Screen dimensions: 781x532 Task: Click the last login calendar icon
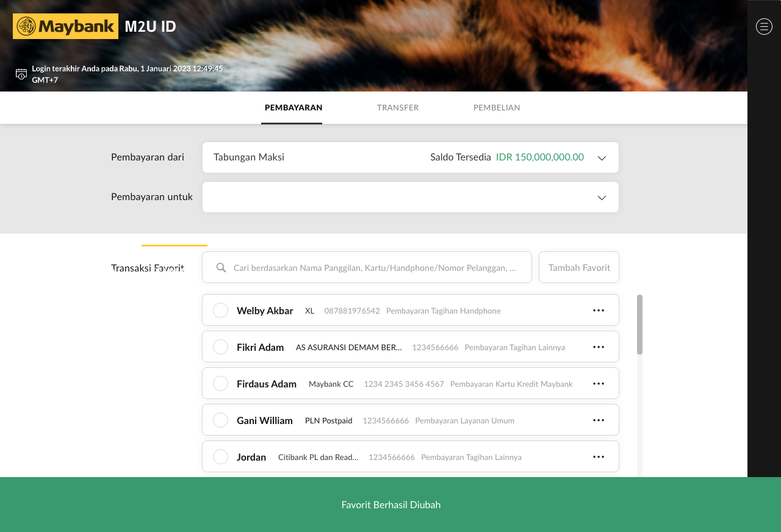pyautogui.click(x=21, y=74)
